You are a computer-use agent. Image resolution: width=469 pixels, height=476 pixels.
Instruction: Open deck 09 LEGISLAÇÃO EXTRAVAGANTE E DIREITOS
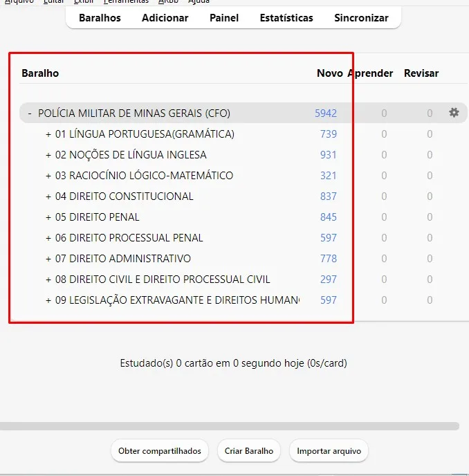pyautogui.click(x=177, y=300)
